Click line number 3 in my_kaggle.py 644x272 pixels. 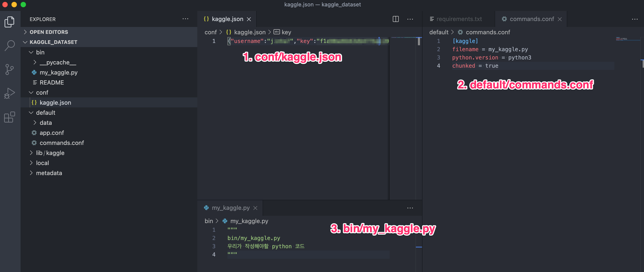(214, 246)
